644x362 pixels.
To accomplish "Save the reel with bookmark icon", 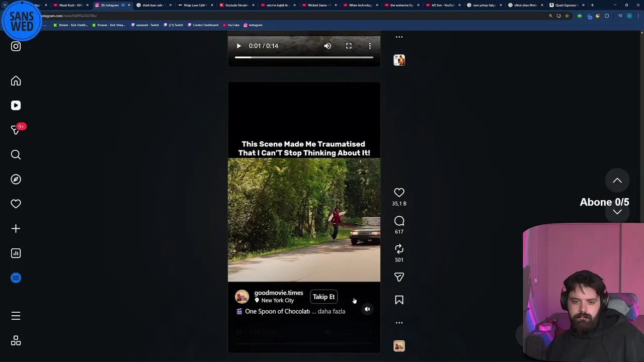I will (399, 300).
